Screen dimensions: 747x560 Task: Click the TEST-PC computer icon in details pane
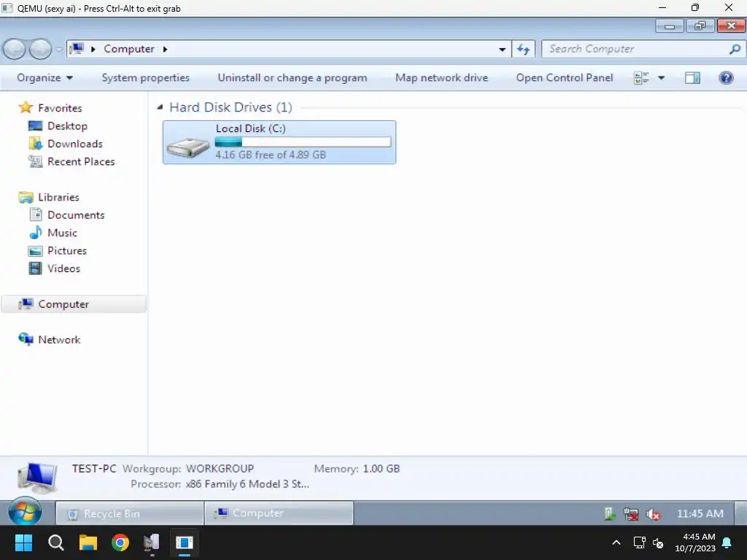tap(38, 478)
